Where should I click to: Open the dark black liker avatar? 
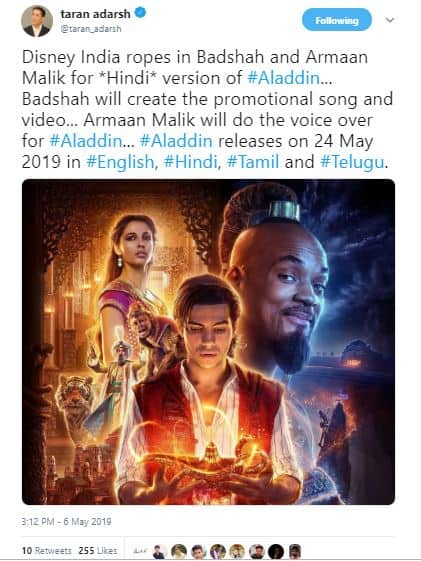(276, 551)
